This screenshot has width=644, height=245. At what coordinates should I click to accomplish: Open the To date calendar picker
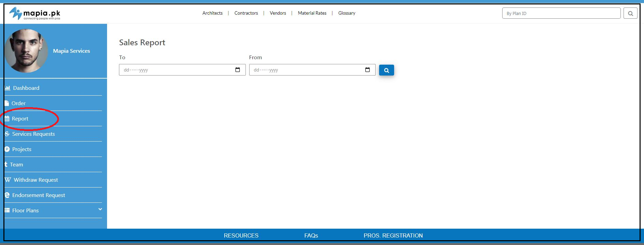238,70
